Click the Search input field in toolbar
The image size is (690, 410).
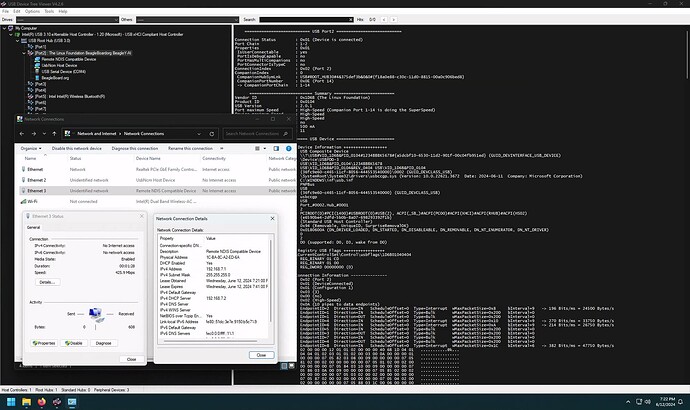(306, 20)
